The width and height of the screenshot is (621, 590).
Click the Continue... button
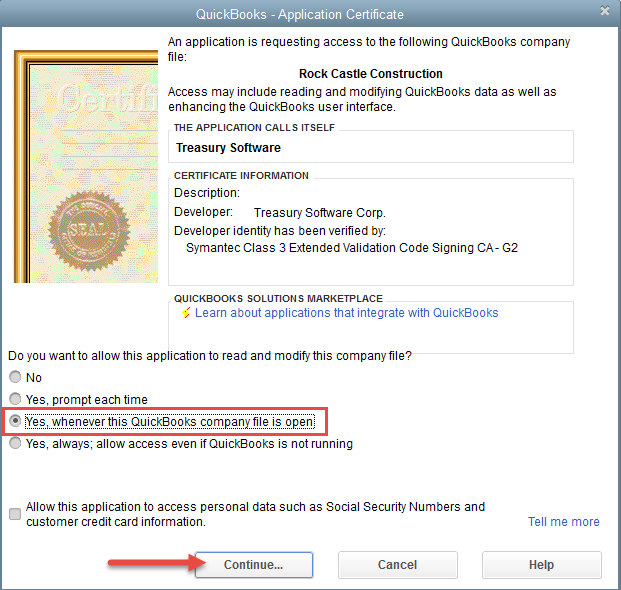[253, 565]
